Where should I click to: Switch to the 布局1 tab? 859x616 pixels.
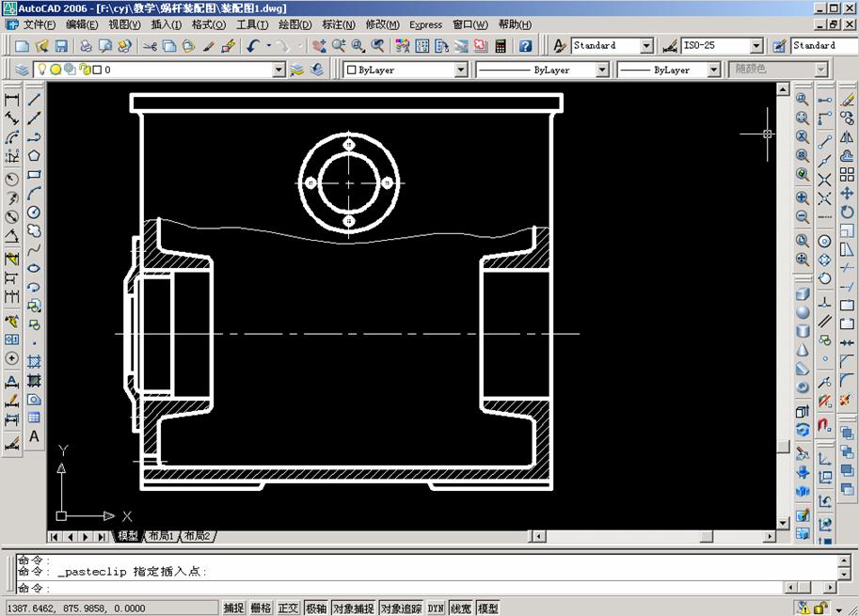tap(160, 535)
